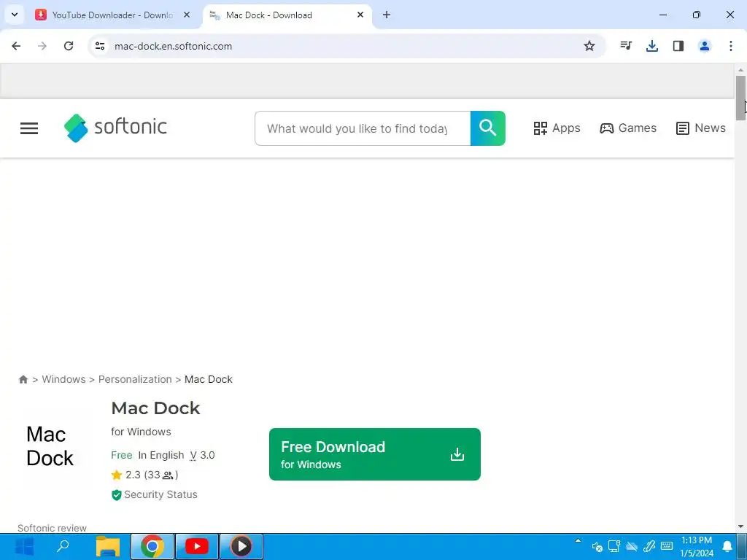The width and height of the screenshot is (747, 560).
Task: Focus the Softonic search input field
Action: [x=363, y=128]
